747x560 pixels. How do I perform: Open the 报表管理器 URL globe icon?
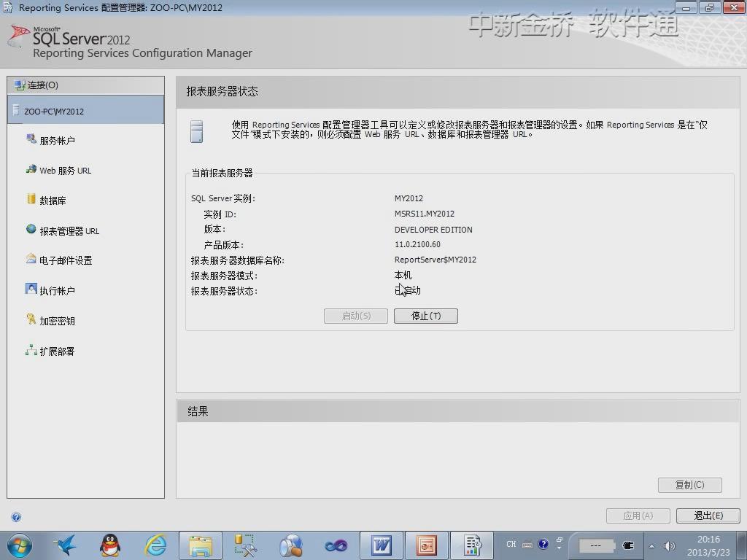pos(31,230)
